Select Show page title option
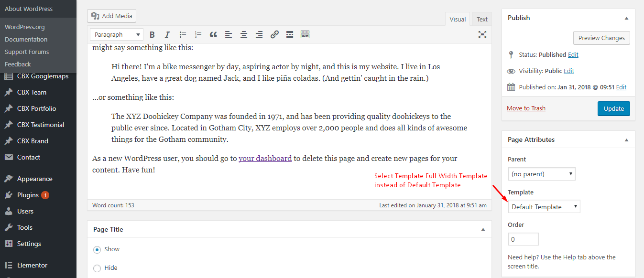This screenshot has width=644, height=278. click(x=97, y=249)
